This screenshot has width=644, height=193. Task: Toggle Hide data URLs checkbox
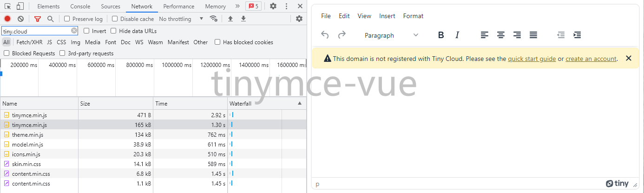click(x=113, y=31)
